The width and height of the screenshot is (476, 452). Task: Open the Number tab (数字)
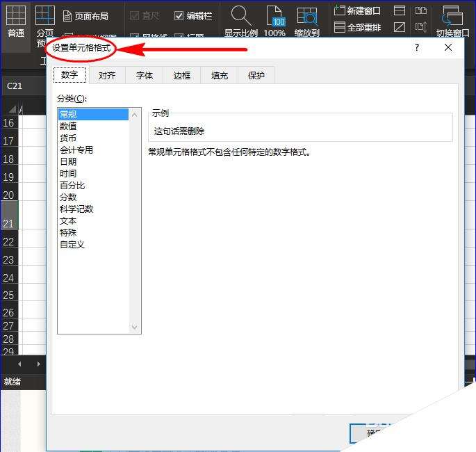click(69, 74)
